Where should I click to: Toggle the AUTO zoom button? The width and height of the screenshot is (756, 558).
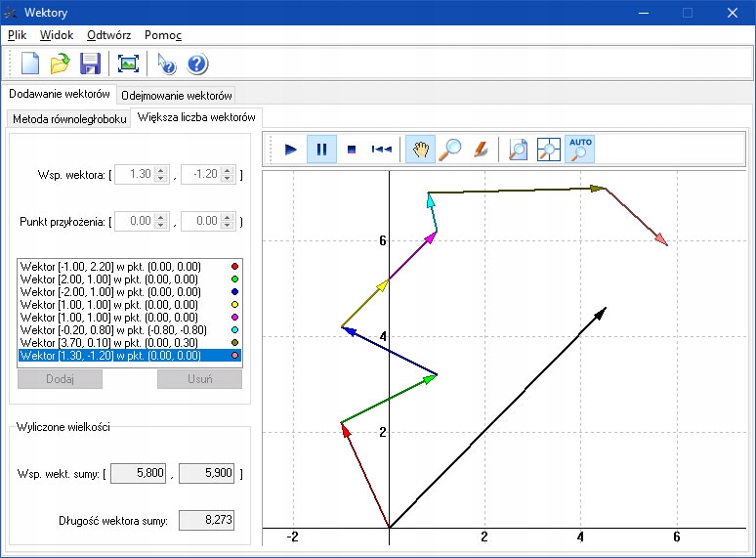[580, 150]
